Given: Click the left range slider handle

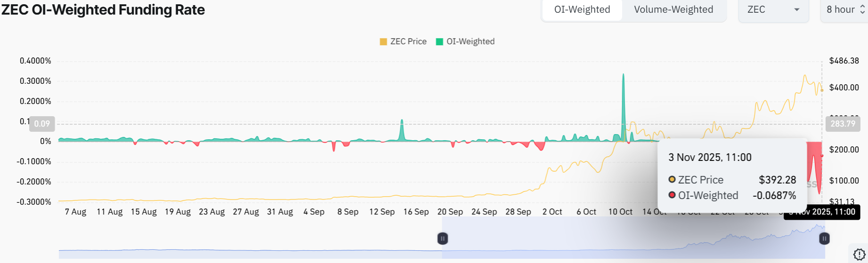Looking at the screenshot, I should coord(442,239).
